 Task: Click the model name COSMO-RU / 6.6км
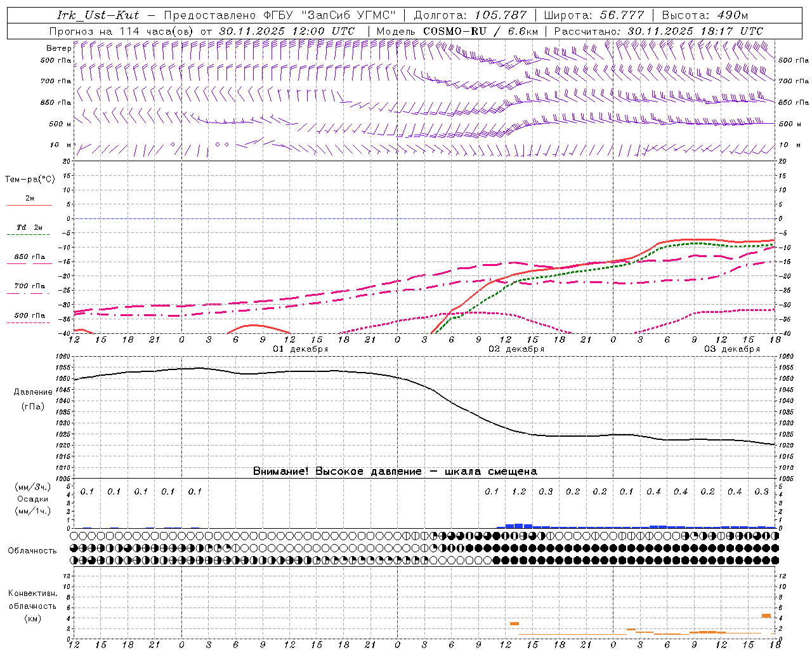point(480,31)
